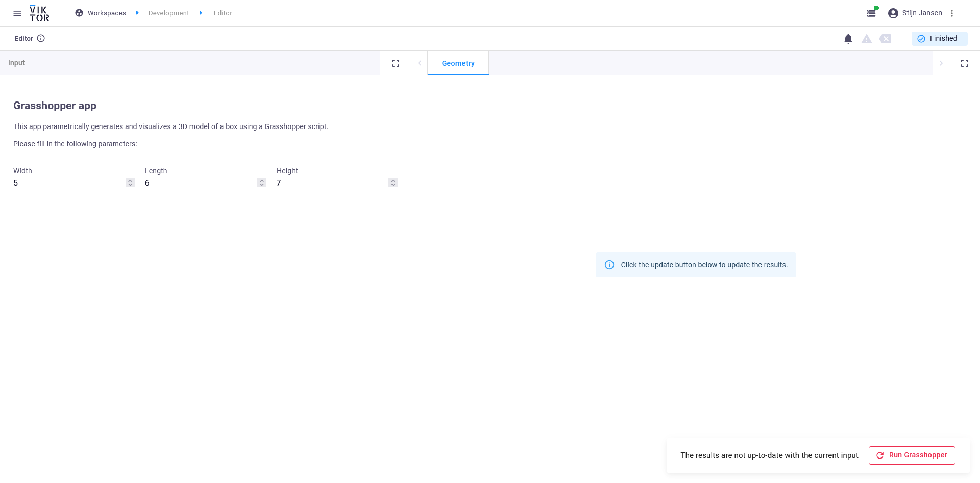This screenshot has width=980, height=483.
Task: Adjust the Length value stepper
Action: pos(262,183)
